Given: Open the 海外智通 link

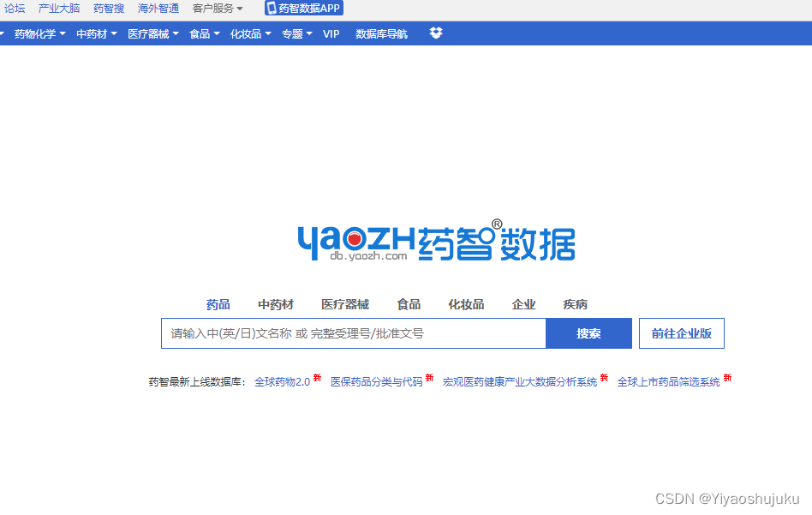Looking at the screenshot, I should 158,9.
